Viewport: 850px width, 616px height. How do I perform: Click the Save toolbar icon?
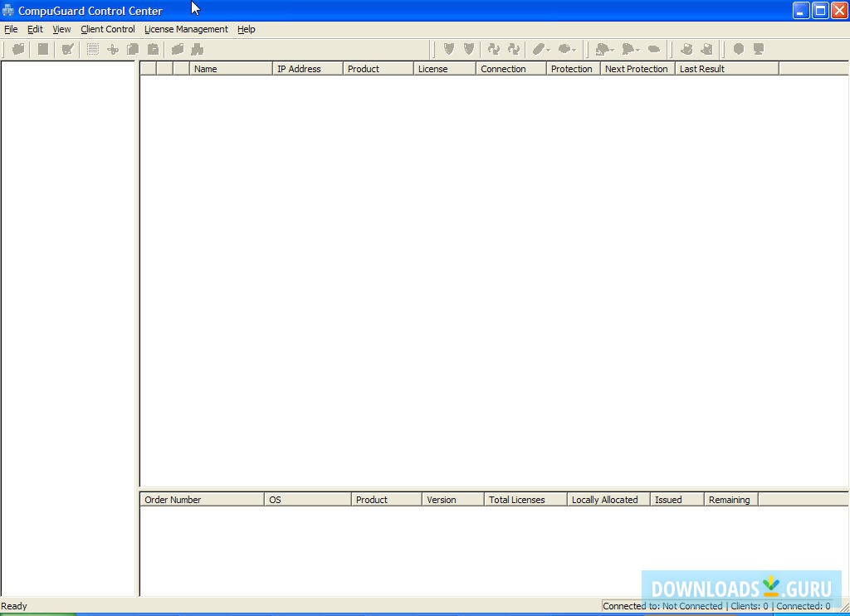coord(42,49)
